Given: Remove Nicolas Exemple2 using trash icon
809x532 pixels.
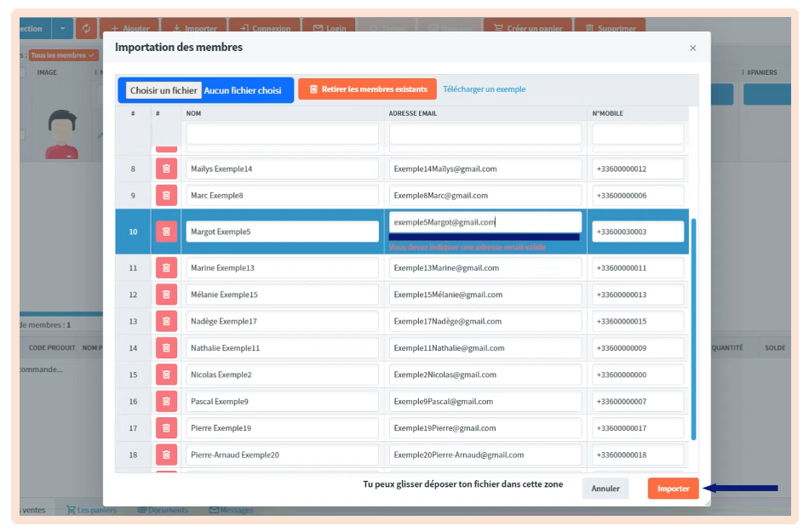Looking at the screenshot, I should pyautogui.click(x=166, y=375).
